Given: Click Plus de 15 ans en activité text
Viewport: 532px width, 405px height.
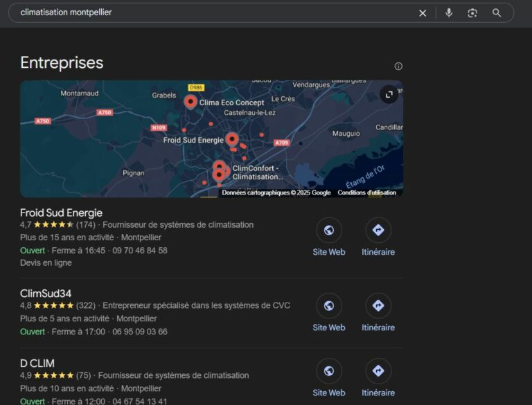Looking at the screenshot, I should [66, 237].
